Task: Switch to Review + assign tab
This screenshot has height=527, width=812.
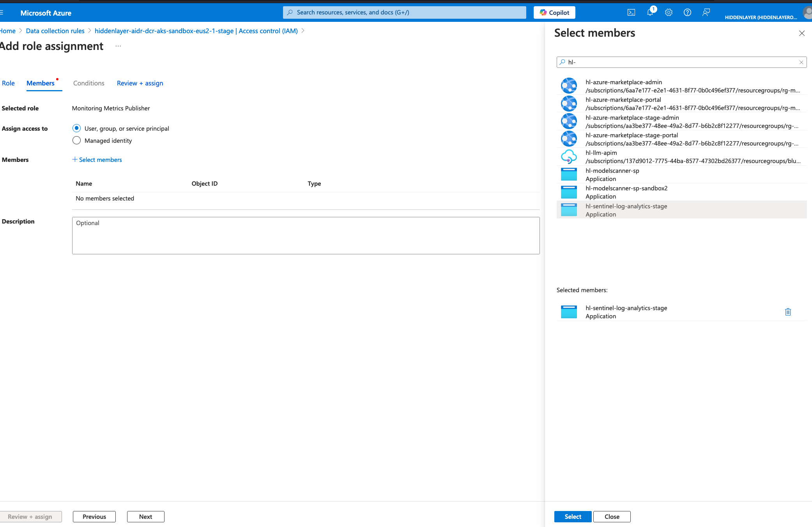Action: coord(140,83)
